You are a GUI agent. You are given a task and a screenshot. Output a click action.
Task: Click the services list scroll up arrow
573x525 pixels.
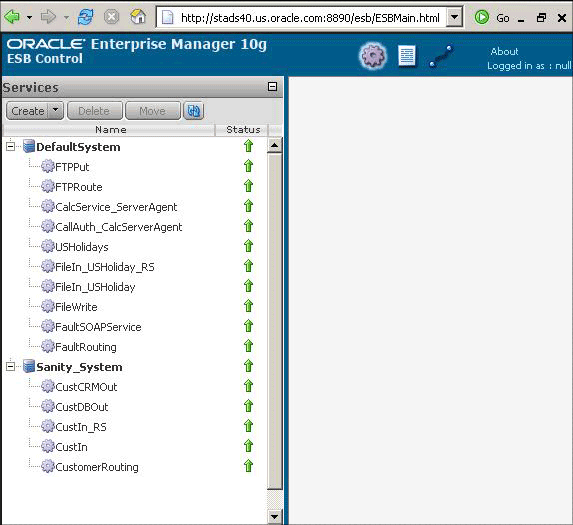pos(274,145)
